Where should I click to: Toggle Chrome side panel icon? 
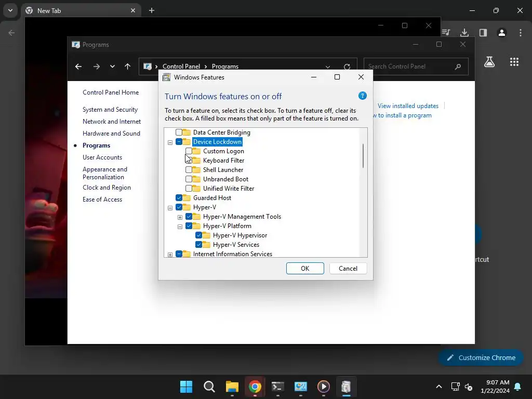pyautogui.click(x=483, y=33)
